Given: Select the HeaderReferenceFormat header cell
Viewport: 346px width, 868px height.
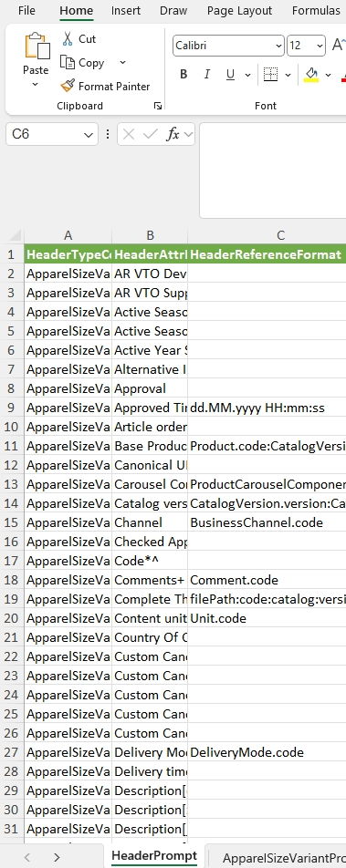Looking at the screenshot, I should point(267,254).
